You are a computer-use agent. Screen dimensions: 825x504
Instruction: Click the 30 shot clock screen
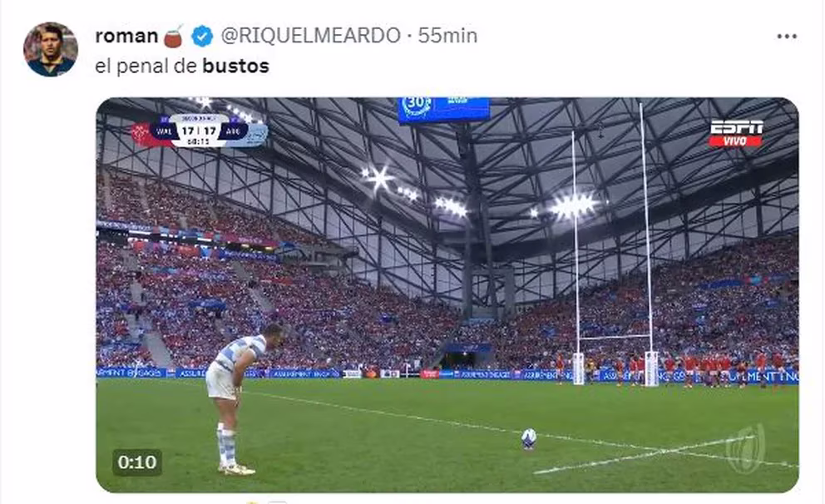pos(443,110)
